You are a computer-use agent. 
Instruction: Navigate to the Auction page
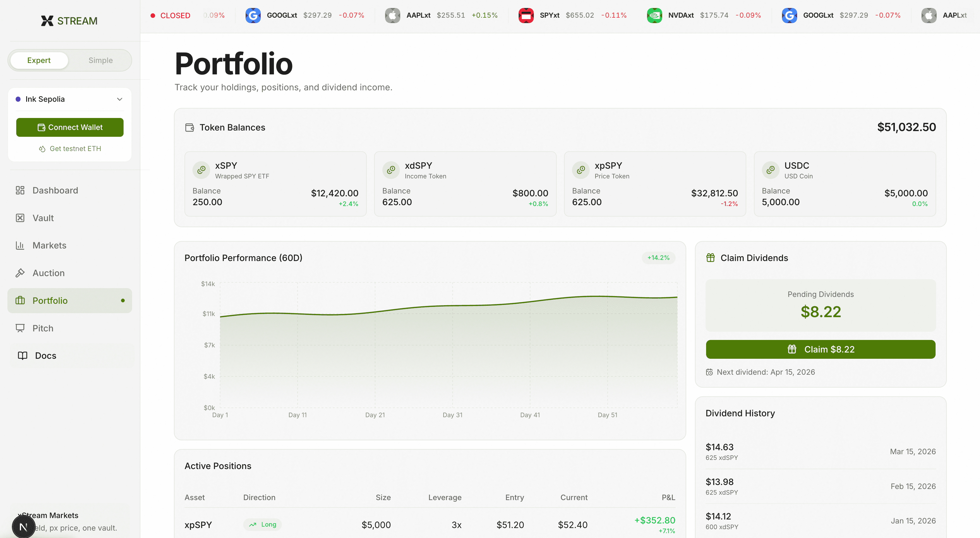pyautogui.click(x=48, y=273)
